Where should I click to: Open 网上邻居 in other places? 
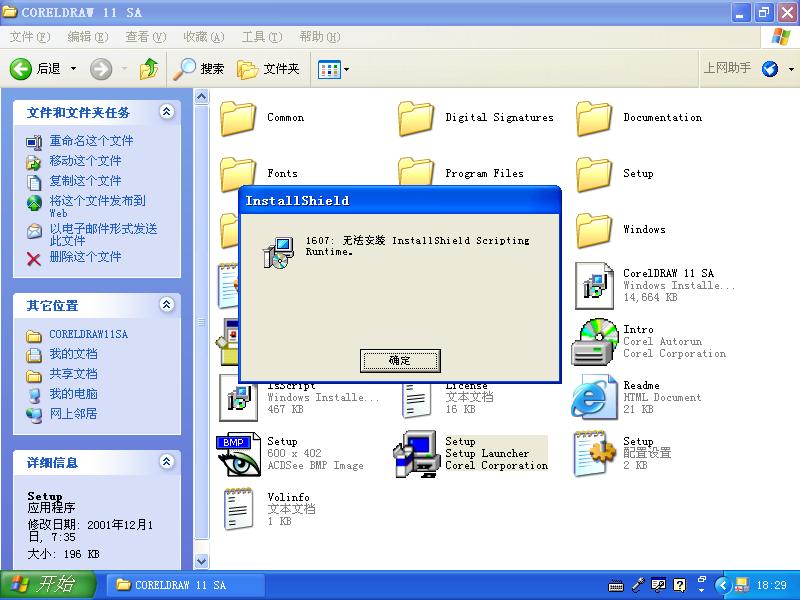coord(73,413)
